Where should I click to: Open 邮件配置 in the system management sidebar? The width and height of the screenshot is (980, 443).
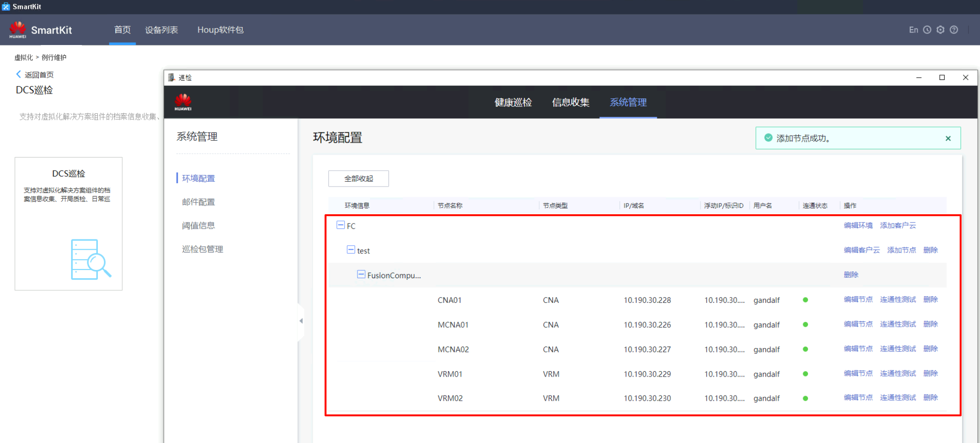coord(198,202)
